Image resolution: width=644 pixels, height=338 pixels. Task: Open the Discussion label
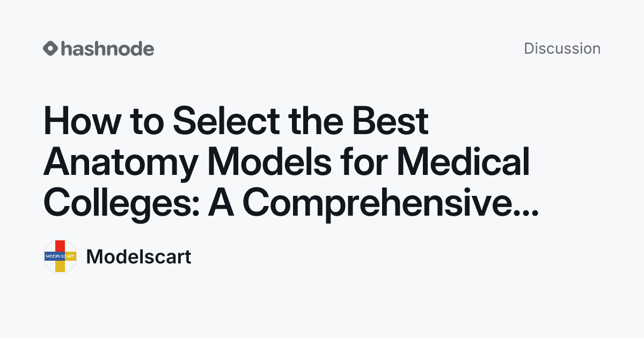pyautogui.click(x=562, y=48)
